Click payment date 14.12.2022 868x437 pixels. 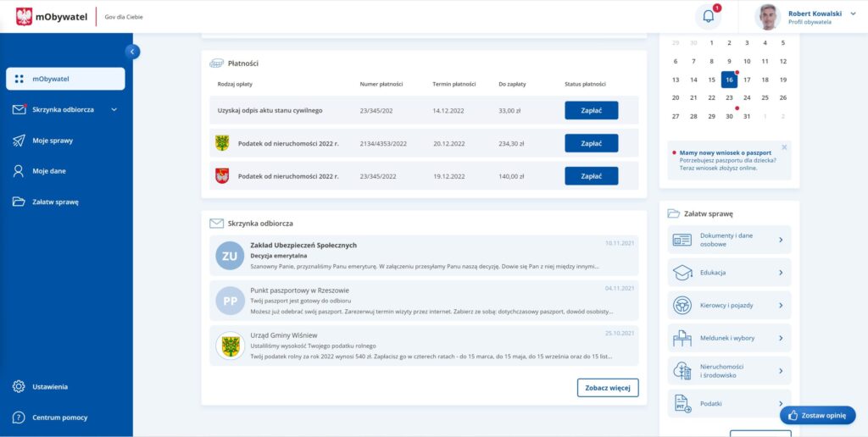pos(448,111)
